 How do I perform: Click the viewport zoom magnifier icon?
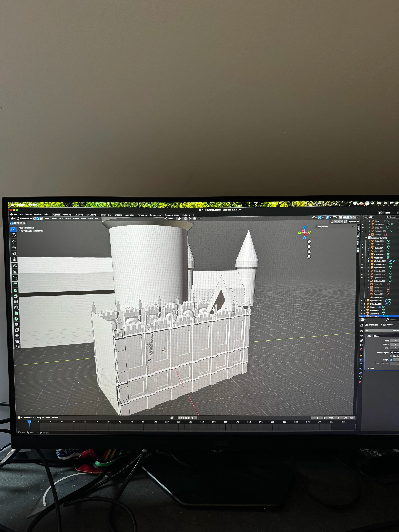[x=309, y=242]
